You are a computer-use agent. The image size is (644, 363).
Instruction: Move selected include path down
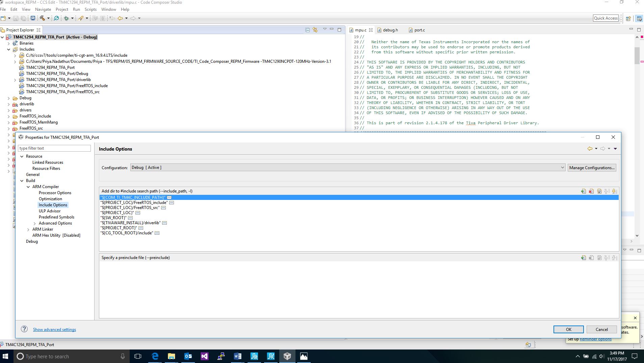pyautogui.click(x=614, y=191)
